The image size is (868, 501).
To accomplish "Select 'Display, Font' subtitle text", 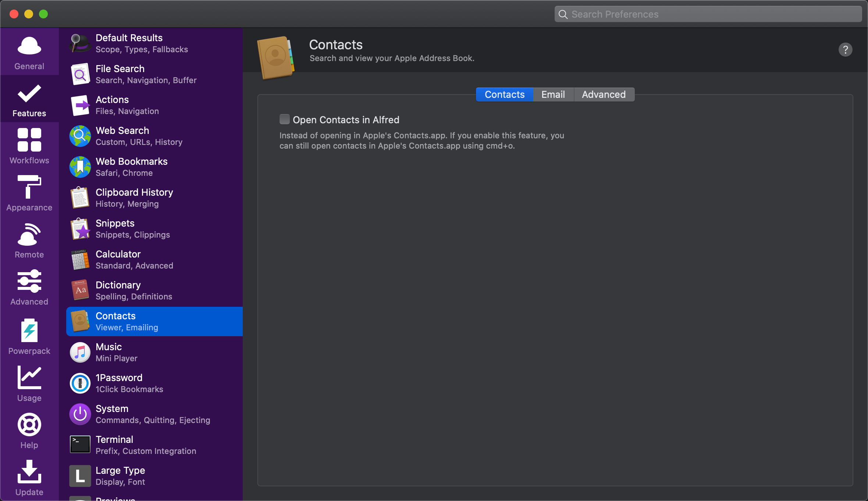I will click(120, 482).
